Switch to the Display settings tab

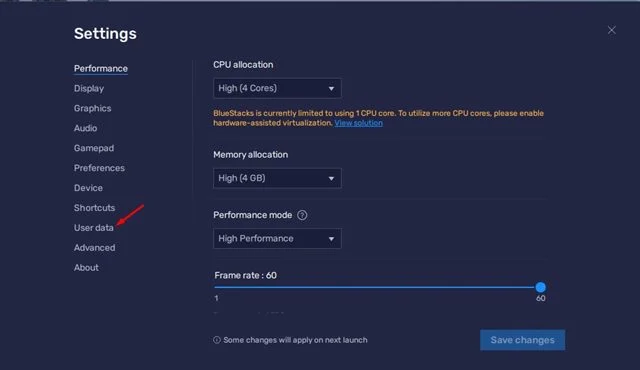pyautogui.click(x=89, y=89)
